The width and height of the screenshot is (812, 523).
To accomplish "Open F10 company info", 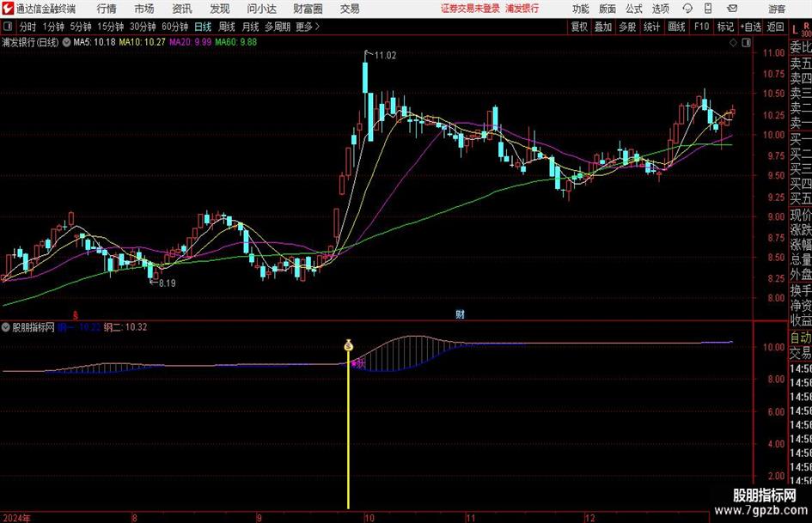I will [x=702, y=27].
